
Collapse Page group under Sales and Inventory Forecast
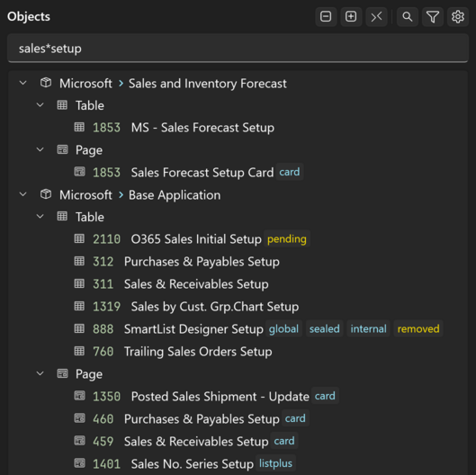point(40,149)
